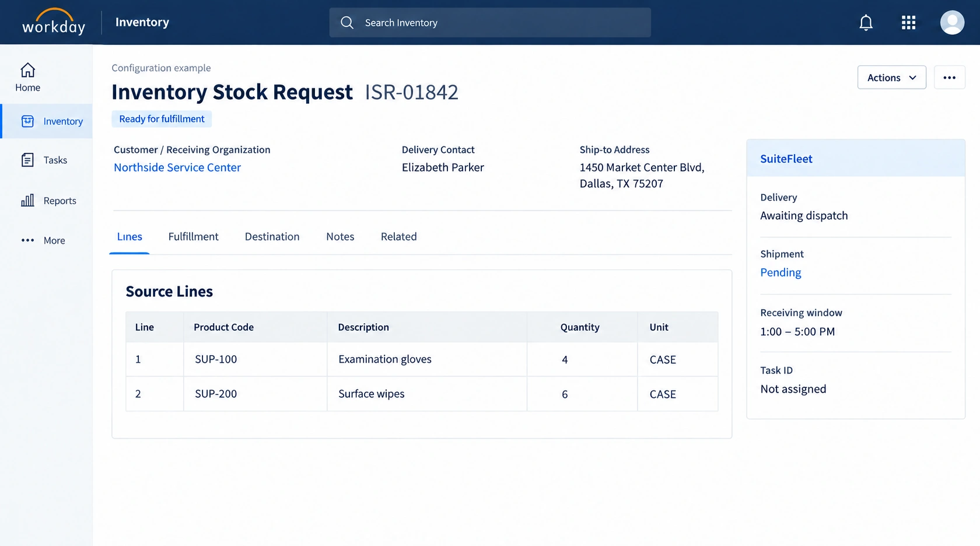Open the Notes tab

coord(340,237)
